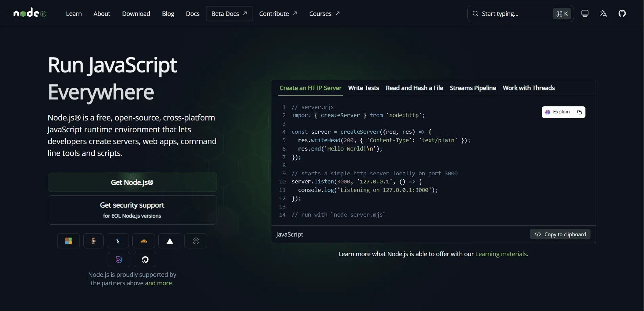The image size is (644, 311).
Task: Open the GitHub repository icon
Action: [622, 13]
